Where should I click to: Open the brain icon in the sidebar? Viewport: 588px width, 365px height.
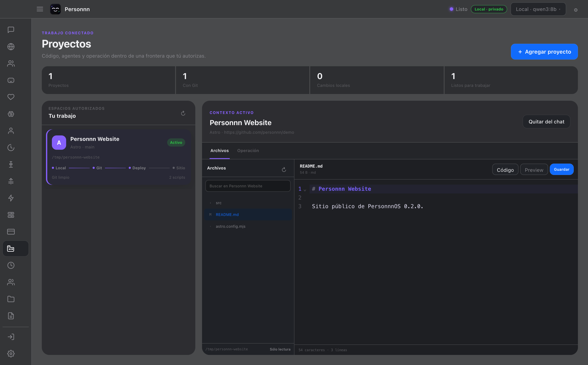click(11, 114)
